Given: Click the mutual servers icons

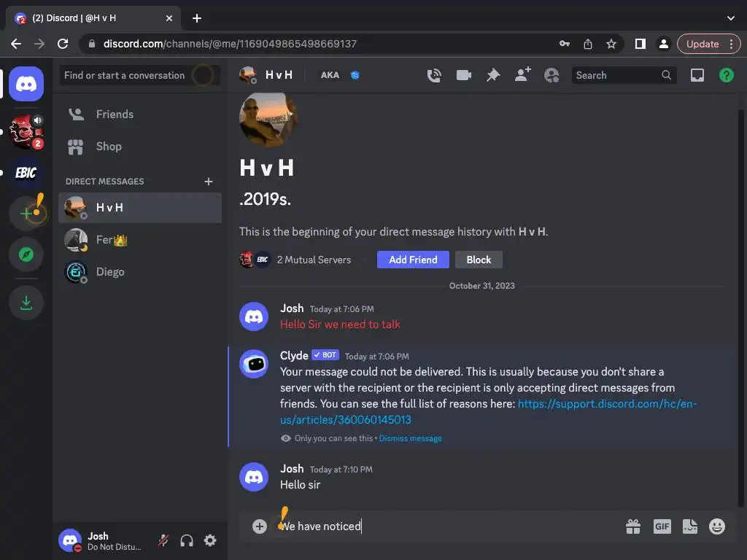Looking at the screenshot, I should [255, 260].
